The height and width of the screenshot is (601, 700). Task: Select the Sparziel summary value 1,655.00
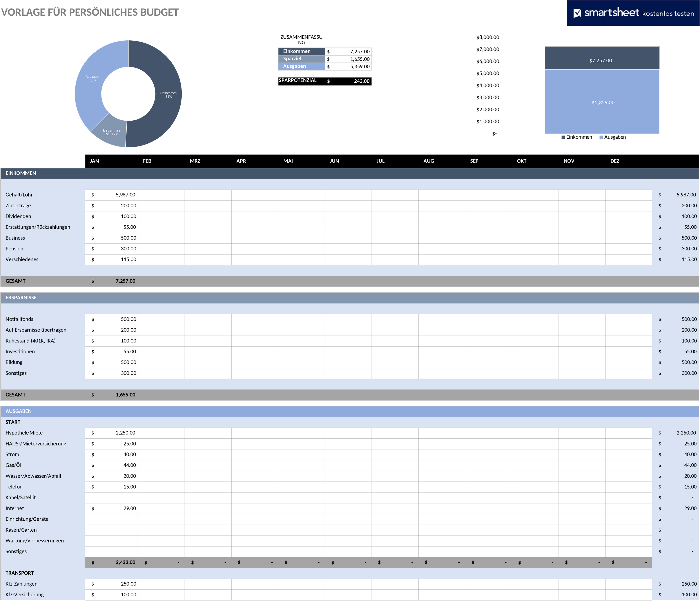pyautogui.click(x=348, y=59)
